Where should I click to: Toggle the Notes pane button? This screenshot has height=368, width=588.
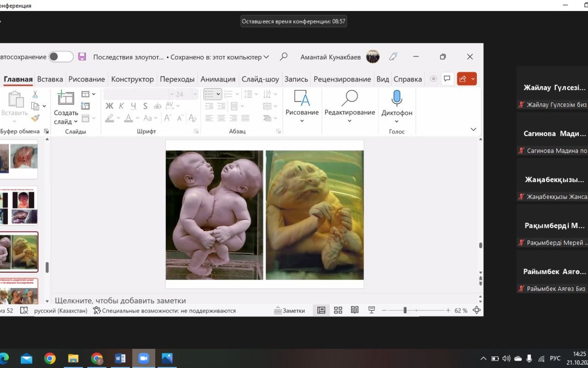289,310
